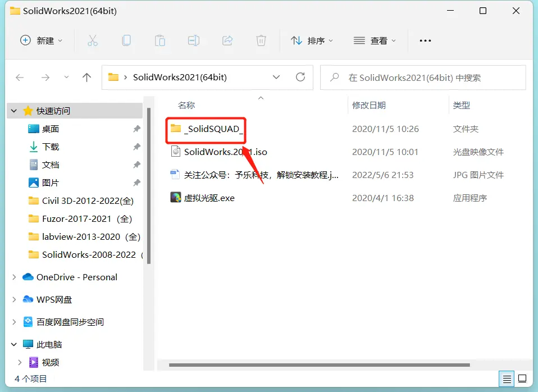
Task: Click the 应用程序 type cell
Action: (469, 198)
